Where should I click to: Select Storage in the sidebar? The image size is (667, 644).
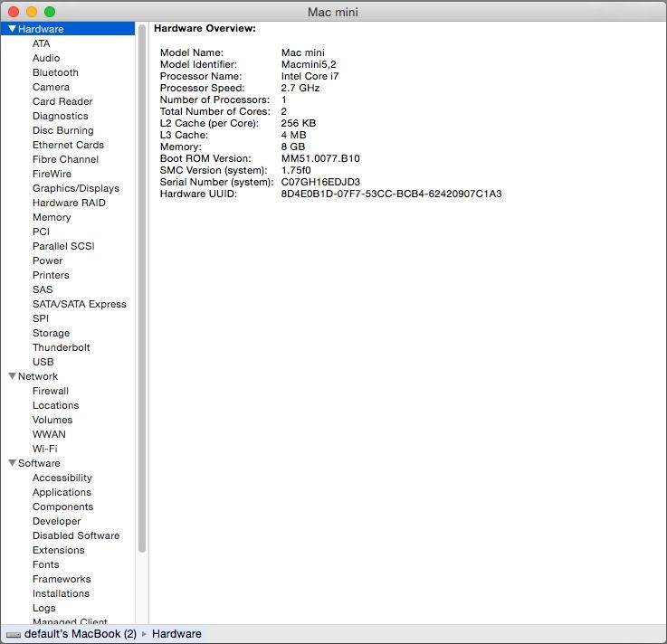coord(51,333)
